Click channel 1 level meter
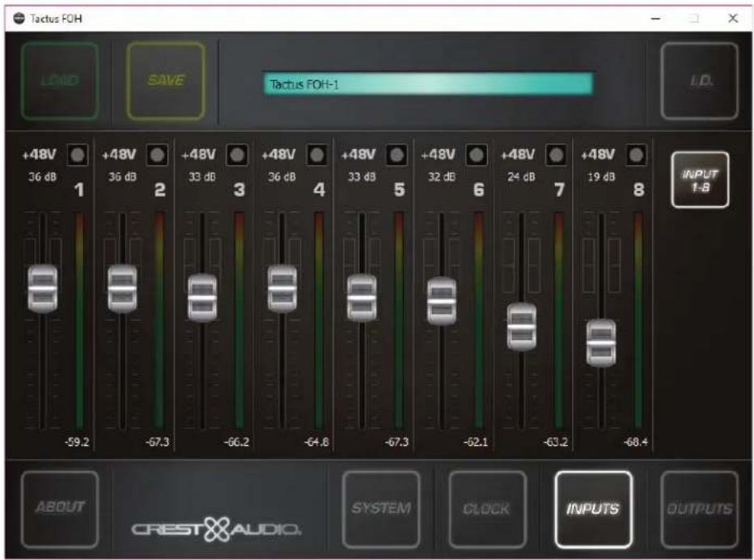The image size is (754, 560). click(x=79, y=320)
